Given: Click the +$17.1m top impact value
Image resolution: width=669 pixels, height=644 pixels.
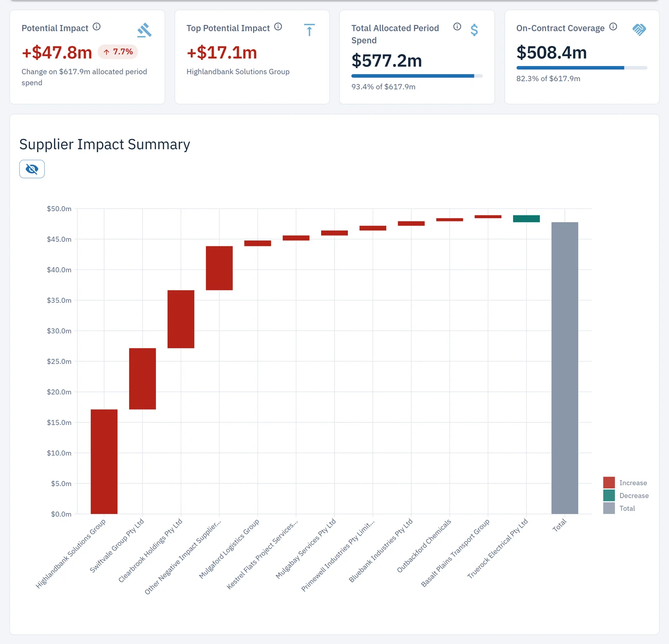Looking at the screenshot, I should (222, 53).
